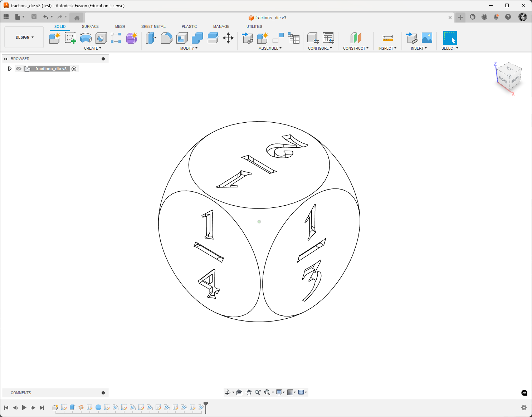Viewport: 532px width, 417px height.
Task: Open the SHEET METAL tab
Action: tap(153, 26)
